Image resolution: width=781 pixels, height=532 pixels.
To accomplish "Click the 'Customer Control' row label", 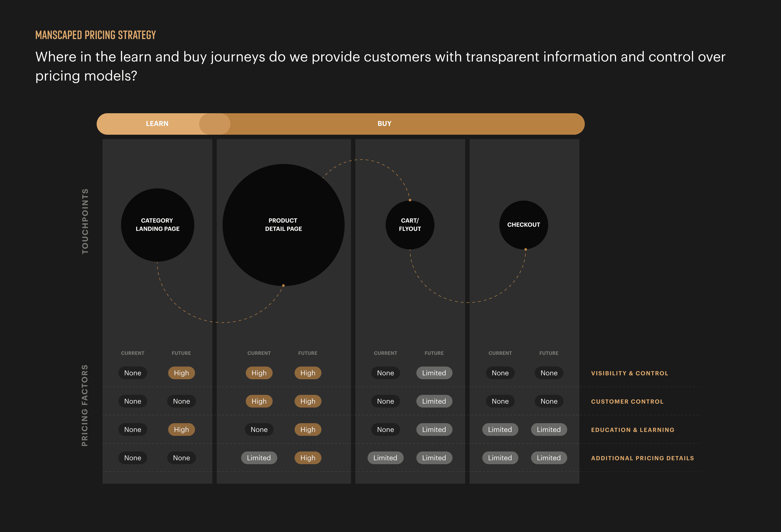I will pos(627,401).
